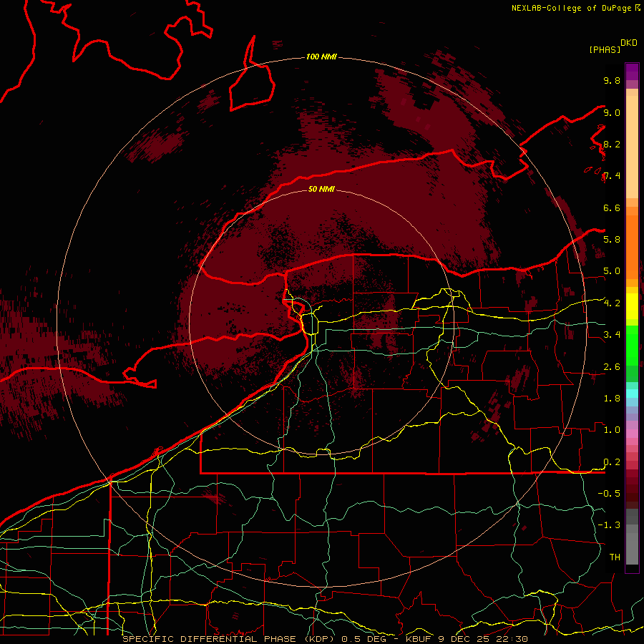Click the 9.8 value on color scale
Viewport: 644px width, 644px height.
pyautogui.click(x=612, y=80)
